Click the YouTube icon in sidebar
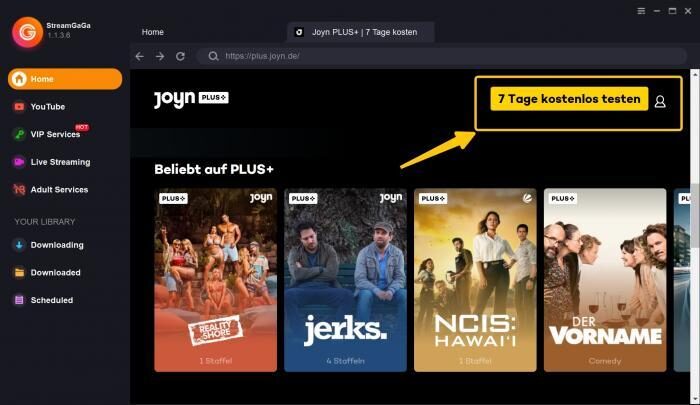Viewport: 700px width, 405px height. [19, 107]
